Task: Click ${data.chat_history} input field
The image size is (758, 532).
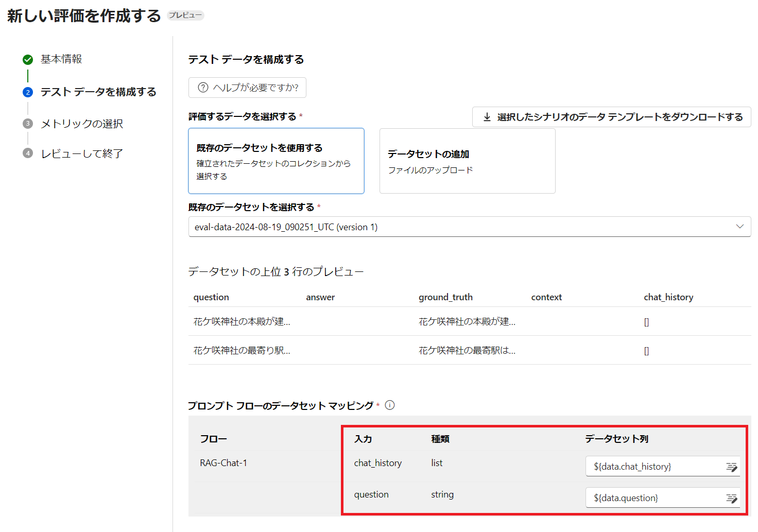Action: [x=663, y=467]
